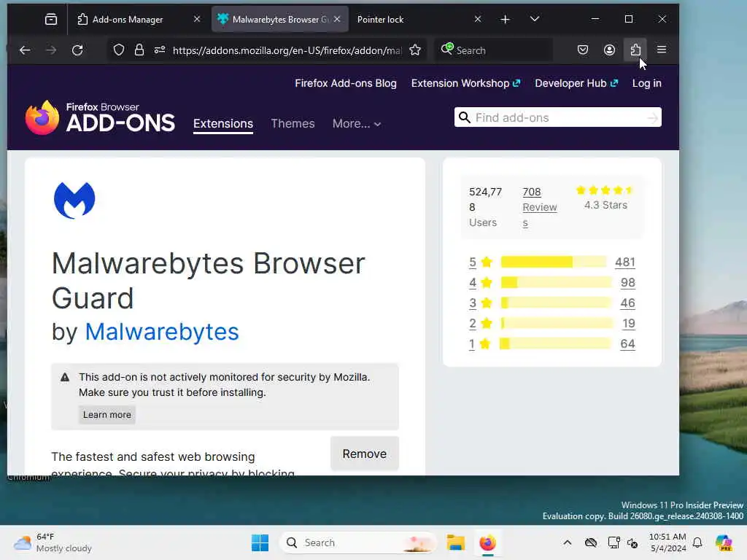The image size is (747, 560).
Task: Open the Firefox Add-ons Blog link
Action: (345, 83)
